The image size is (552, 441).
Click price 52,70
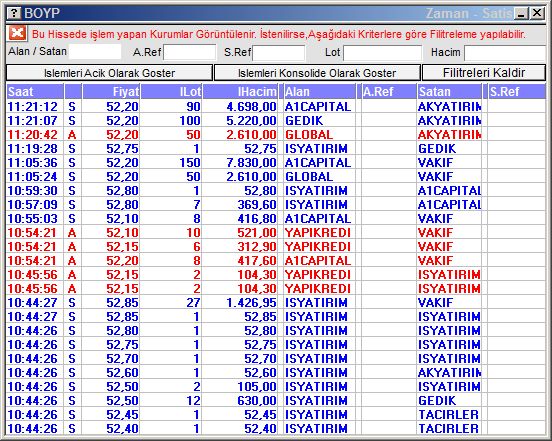click(123, 359)
